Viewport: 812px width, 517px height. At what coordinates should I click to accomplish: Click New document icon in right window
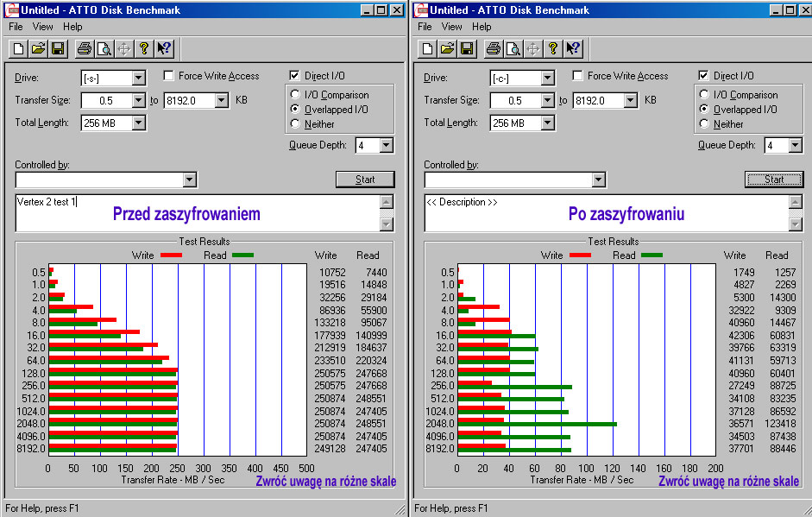pos(428,48)
